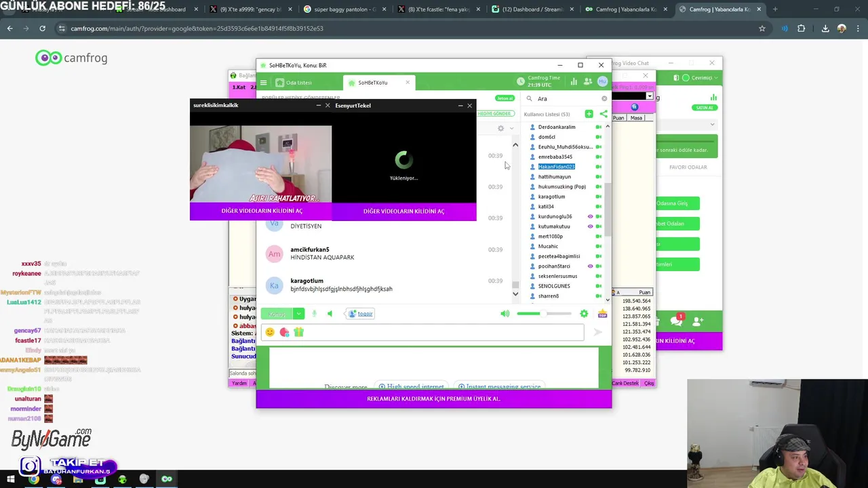The image size is (868, 488).
Task: Open webcam icon next to HakanFidan023
Action: coord(599,167)
